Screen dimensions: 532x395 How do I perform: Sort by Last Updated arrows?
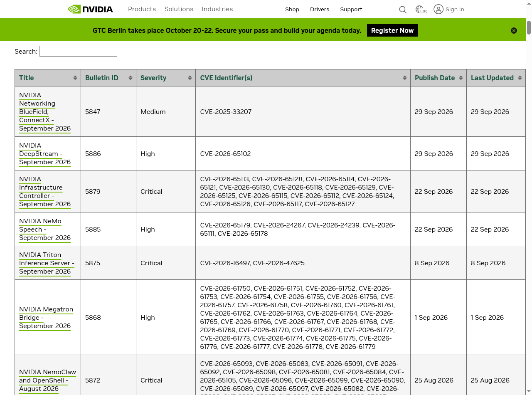[520, 78]
